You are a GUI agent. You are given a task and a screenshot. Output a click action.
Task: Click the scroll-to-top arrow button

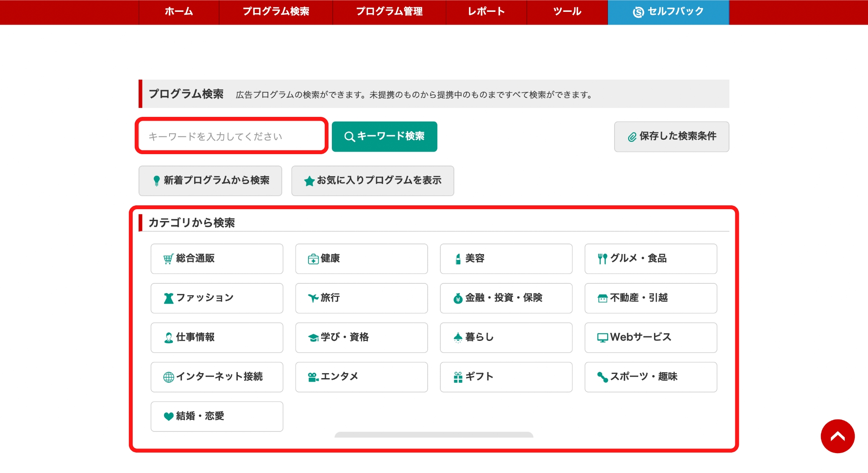837,436
